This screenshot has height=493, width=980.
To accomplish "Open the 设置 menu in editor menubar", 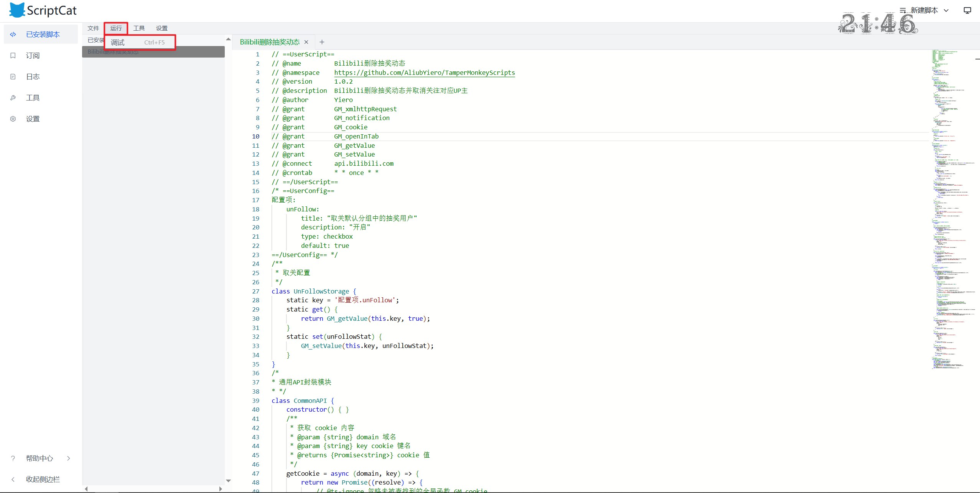I will point(161,28).
